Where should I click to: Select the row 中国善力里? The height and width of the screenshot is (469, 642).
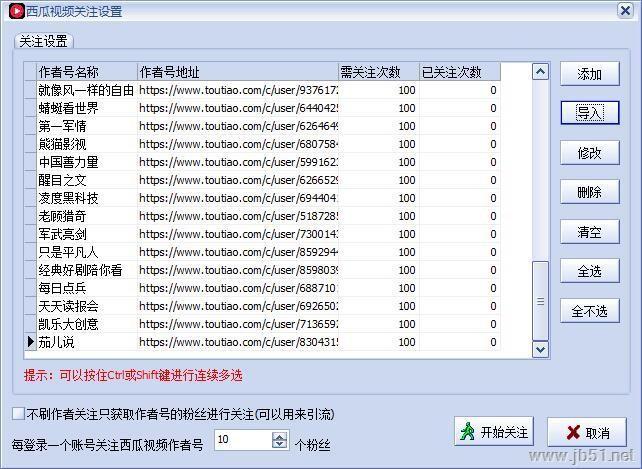click(x=262, y=162)
